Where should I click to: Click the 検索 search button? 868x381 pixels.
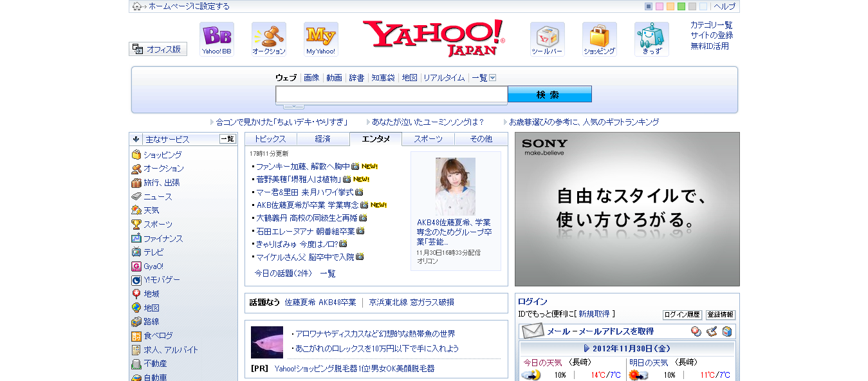point(549,95)
